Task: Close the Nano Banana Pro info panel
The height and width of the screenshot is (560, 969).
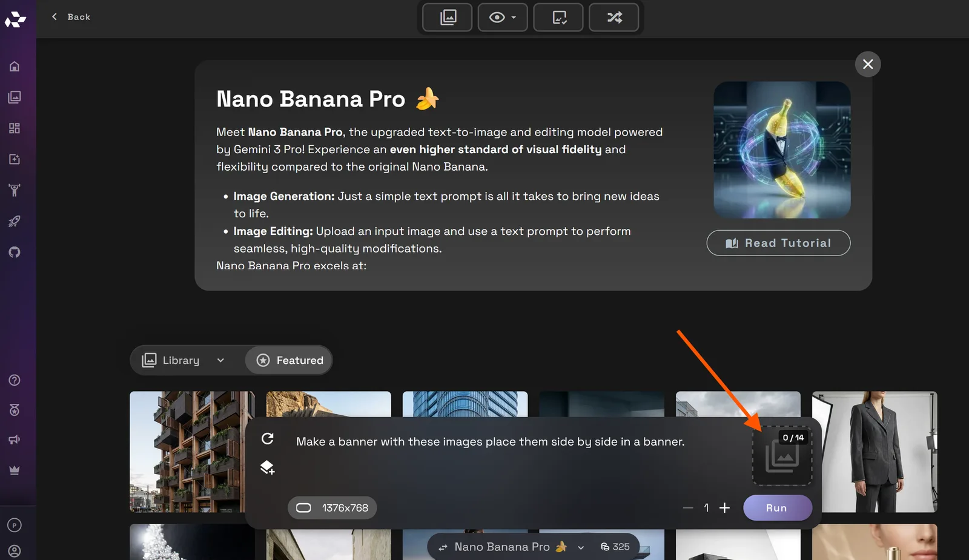Action: click(x=868, y=64)
